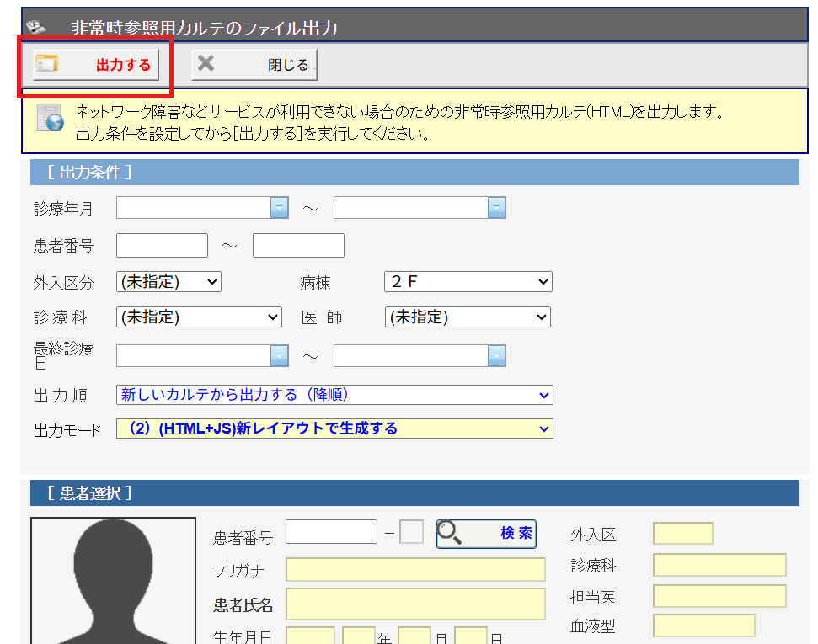Viewport: 818px width, 644px height.
Task: Click the patient silhouette photo
Action: click(113, 581)
